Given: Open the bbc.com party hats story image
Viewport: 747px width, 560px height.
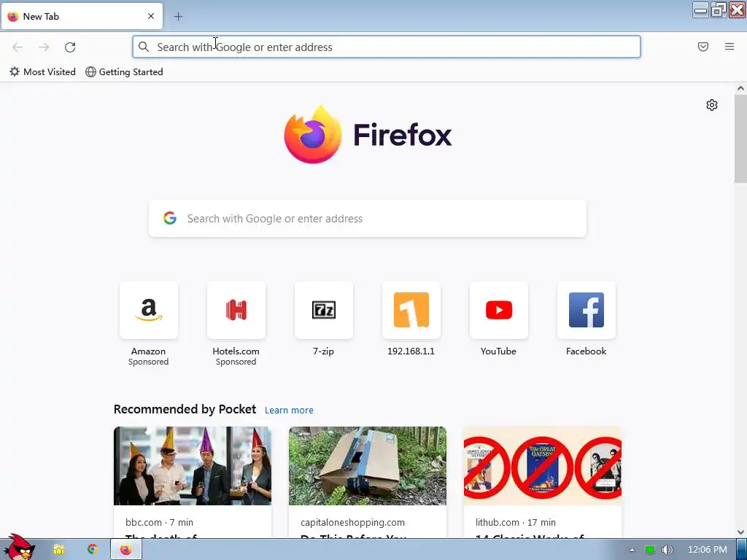Looking at the screenshot, I should point(193,466).
